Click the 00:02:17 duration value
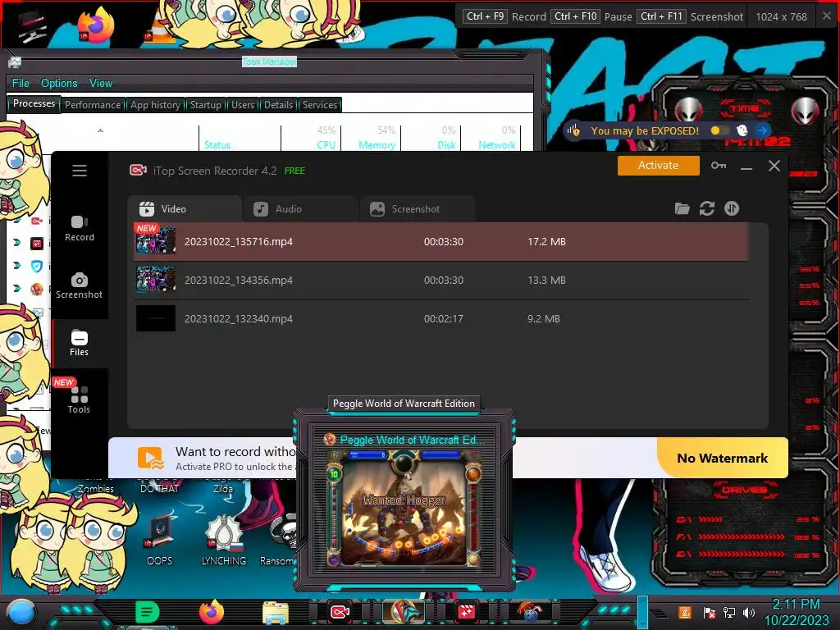This screenshot has width=840, height=630. click(x=444, y=319)
